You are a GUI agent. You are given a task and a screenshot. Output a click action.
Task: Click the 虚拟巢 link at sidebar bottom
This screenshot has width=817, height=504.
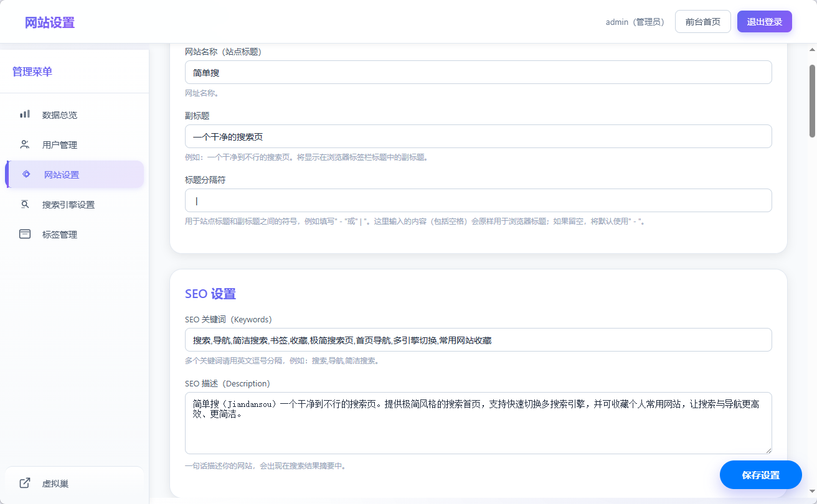pos(55,483)
